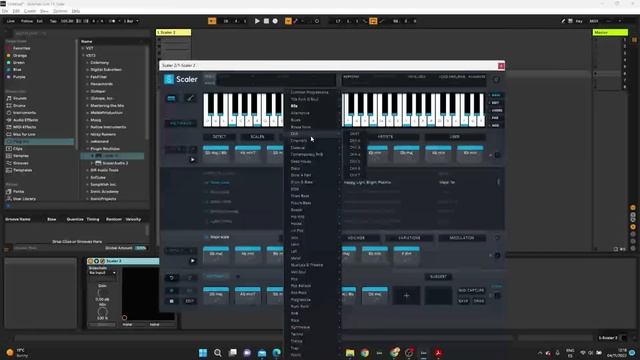Viewport: 640px width, 360px height.
Task: Click the Play button in Ableton transport
Action: point(257,21)
